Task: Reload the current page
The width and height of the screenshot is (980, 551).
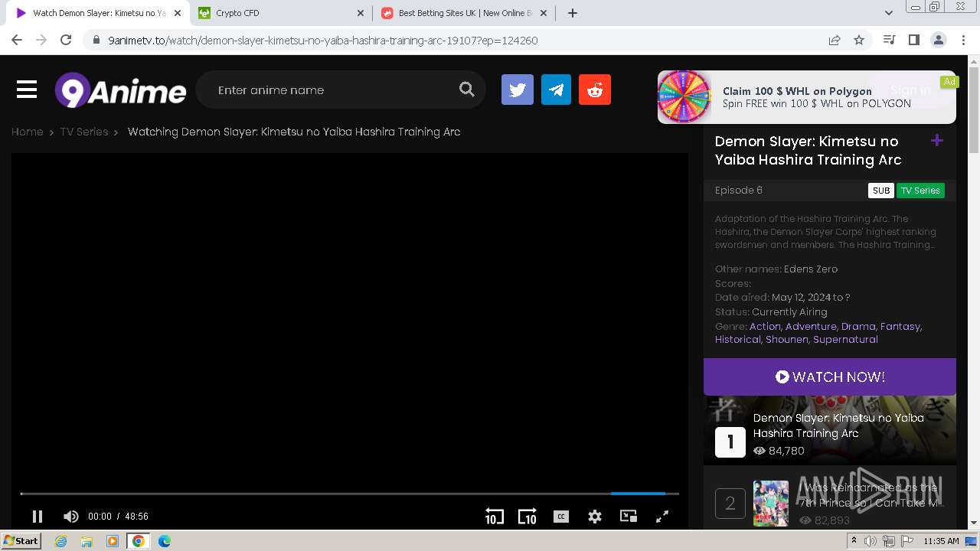Action: tap(66, 40)
